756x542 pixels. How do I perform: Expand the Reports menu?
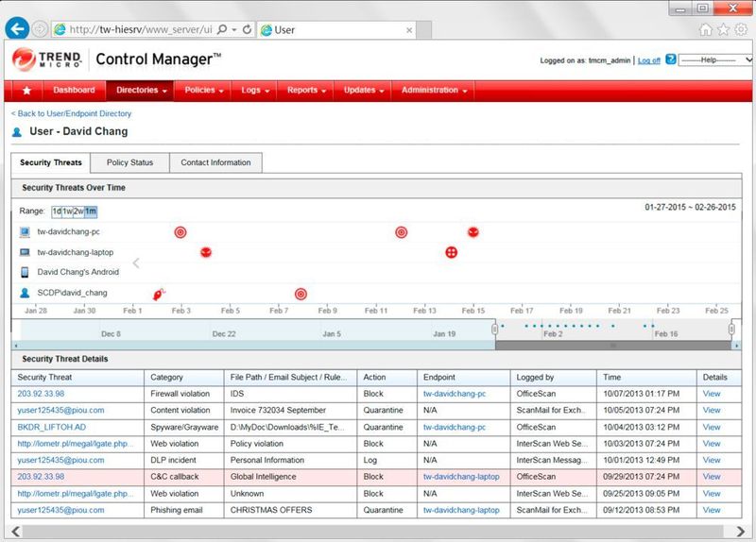306,91
